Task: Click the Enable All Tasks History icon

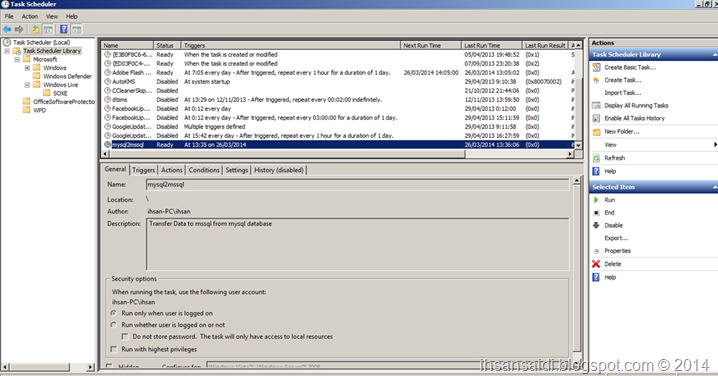Action: [x=596, y=118]
